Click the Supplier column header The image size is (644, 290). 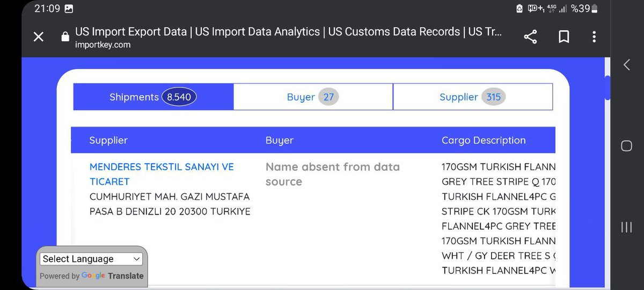[108, 140]
